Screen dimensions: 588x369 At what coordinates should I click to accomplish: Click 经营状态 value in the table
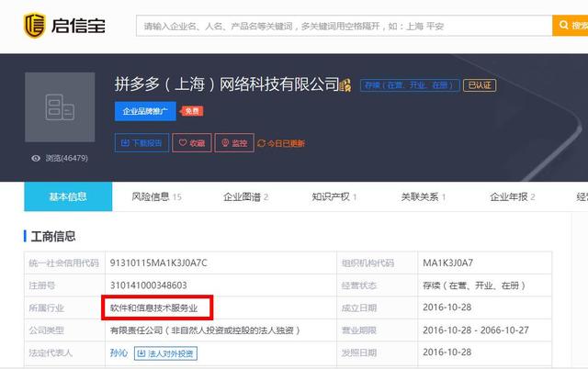click(x=474, y=285)
